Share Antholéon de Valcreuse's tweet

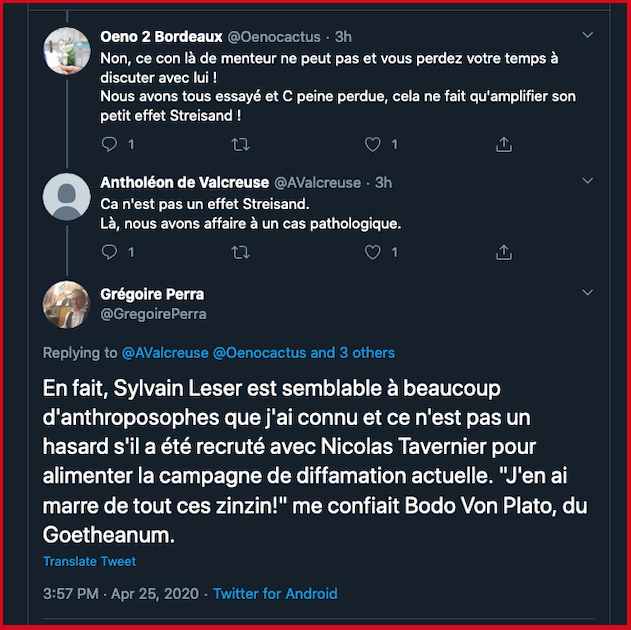[504, 252]
